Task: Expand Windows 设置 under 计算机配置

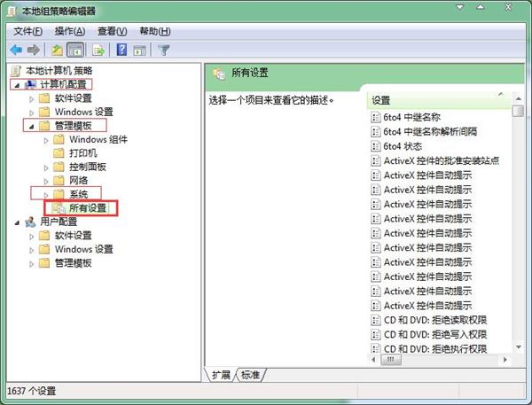Action: [32, 113]
